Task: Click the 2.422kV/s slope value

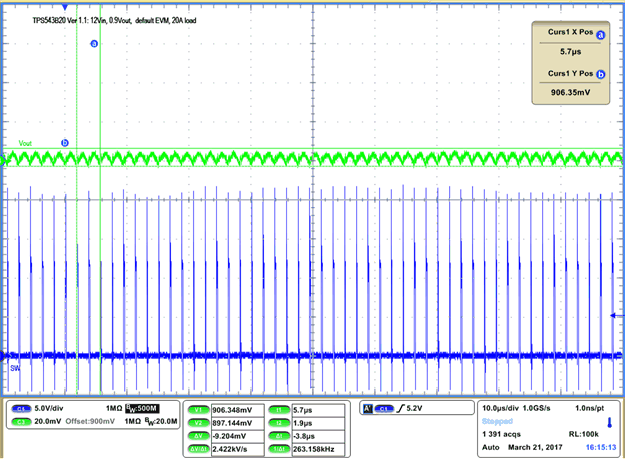Action: [230, 449]
